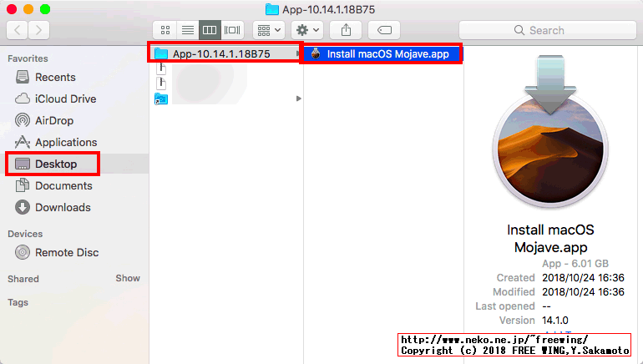The height and width of the screenshot is (364, 643).
Task: Click the title bar folder proxy icon
Action: point(272,9)
